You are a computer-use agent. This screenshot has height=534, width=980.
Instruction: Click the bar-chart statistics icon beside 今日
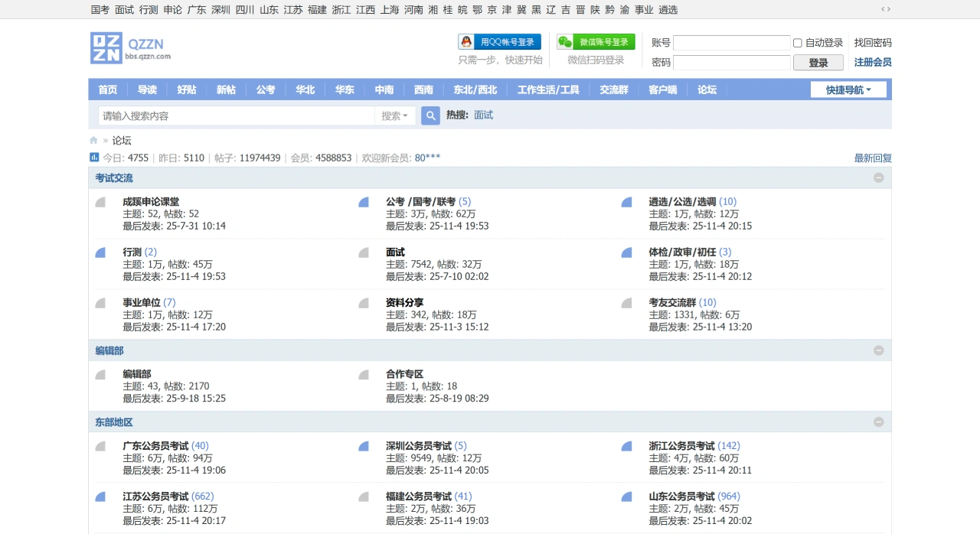pyautogui.click(x=93, y=157)
